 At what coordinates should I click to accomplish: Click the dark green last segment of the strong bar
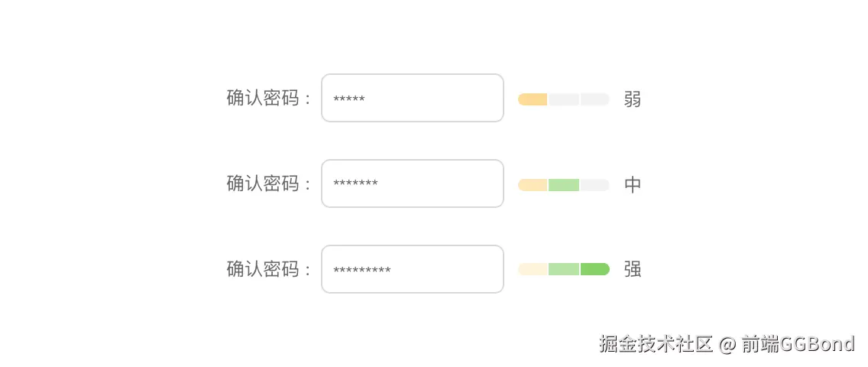[x=594, y=269]
